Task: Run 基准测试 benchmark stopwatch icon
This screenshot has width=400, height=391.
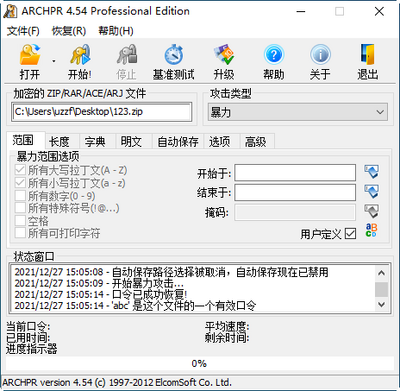Action: coord(174,54)
